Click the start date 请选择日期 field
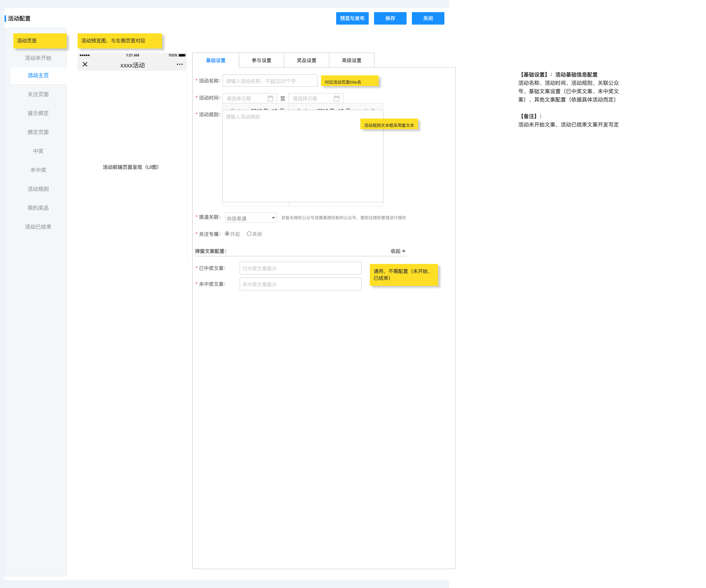Screen dimensions: 706x588 (x=249, y=98)
